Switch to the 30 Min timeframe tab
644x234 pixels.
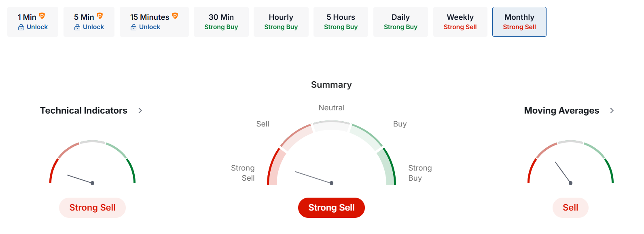click(221, 22)
